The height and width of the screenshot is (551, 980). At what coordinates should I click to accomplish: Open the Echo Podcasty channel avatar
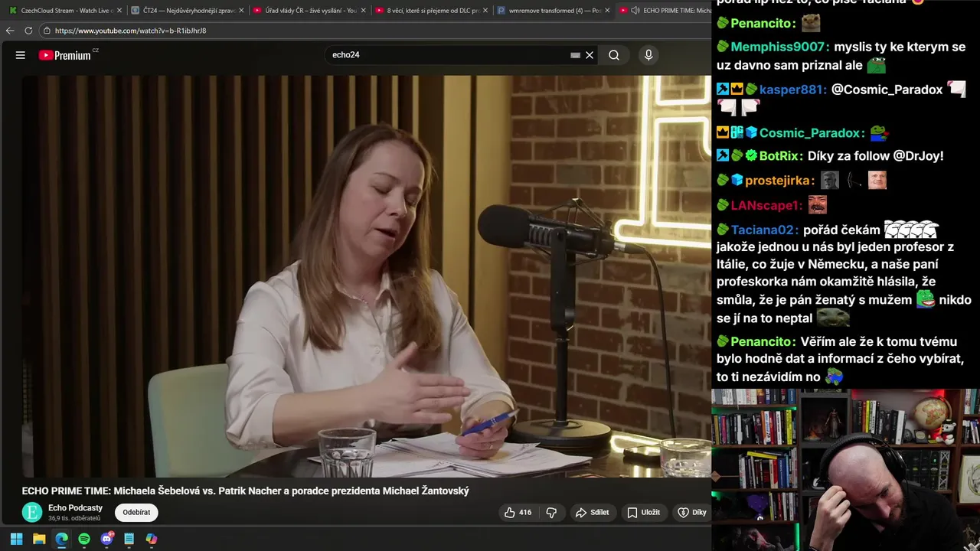[x=32, y=513]
